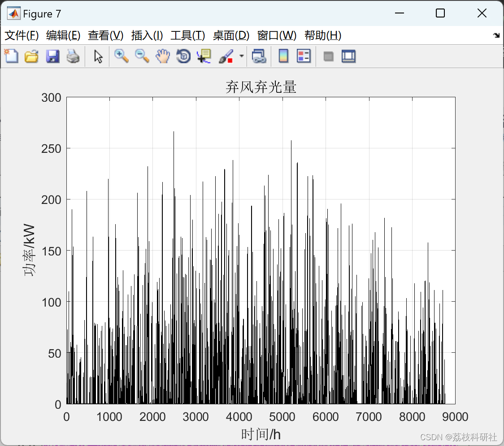Select the Edit Plot arrow tool

point(98,56)
